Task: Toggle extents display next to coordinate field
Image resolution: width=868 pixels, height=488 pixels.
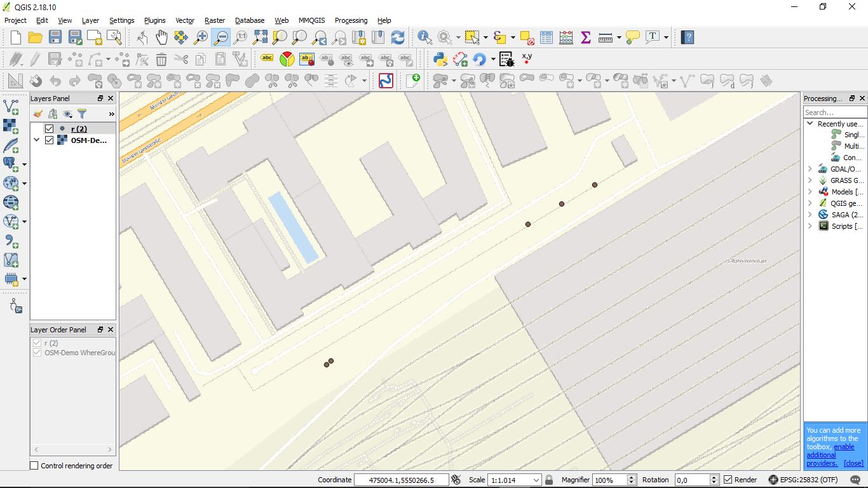Action: click(456, 480)
